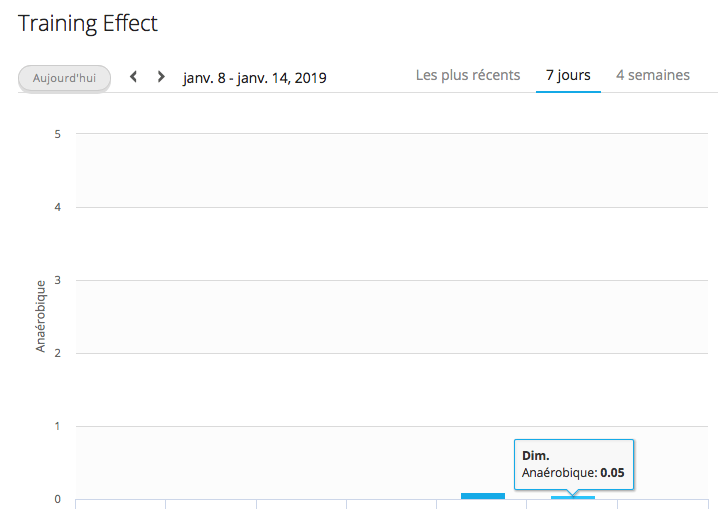The height and width of the screenshot is (522, 724).
Task: Open the 4 semaines tab
Action: pos(653,75)
